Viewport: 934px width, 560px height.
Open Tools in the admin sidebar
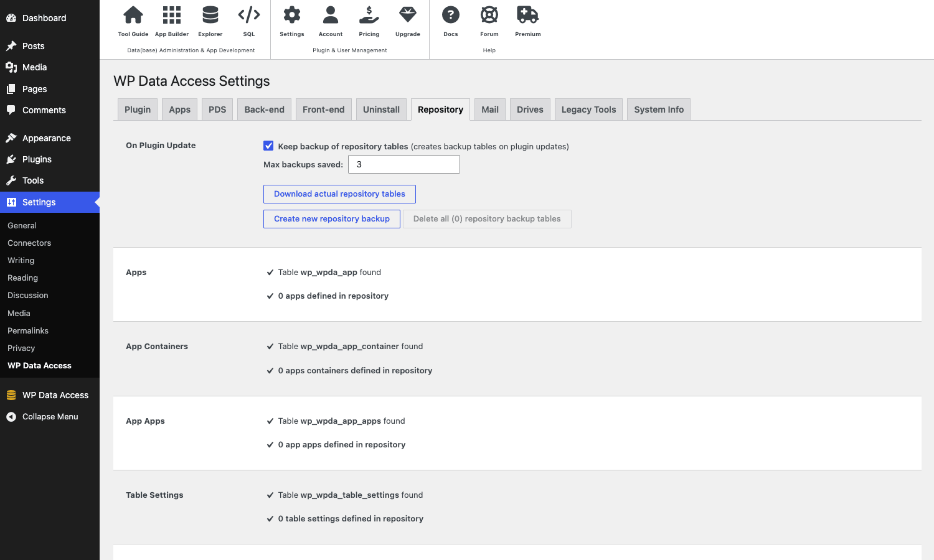(x=50, y=180)
